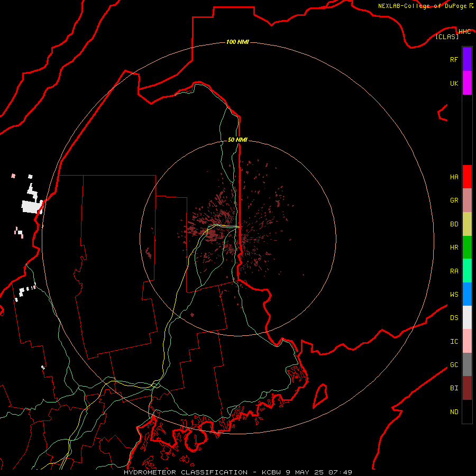Click the DS white legend swatch
The image size is (476, 476).
[x=467, y=317]
